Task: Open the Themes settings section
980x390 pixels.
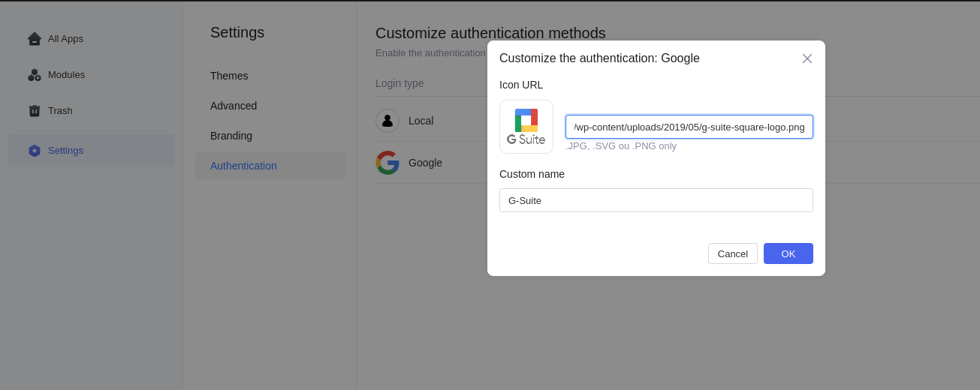Action: pos(229,76)
